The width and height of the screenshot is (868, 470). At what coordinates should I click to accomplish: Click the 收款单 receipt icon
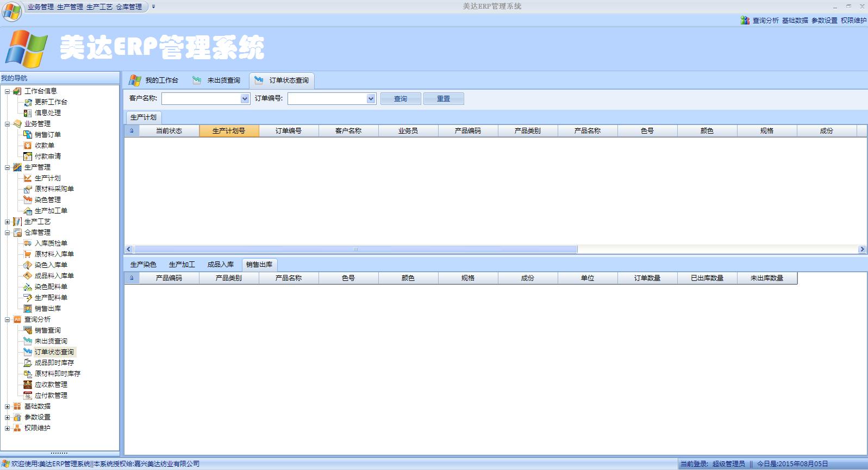28,146
